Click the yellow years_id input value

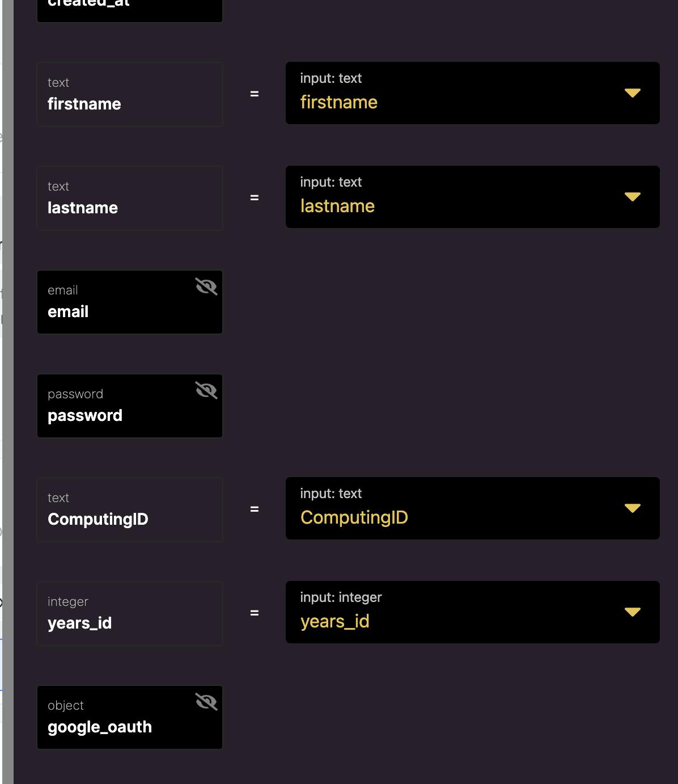point(335,621)
